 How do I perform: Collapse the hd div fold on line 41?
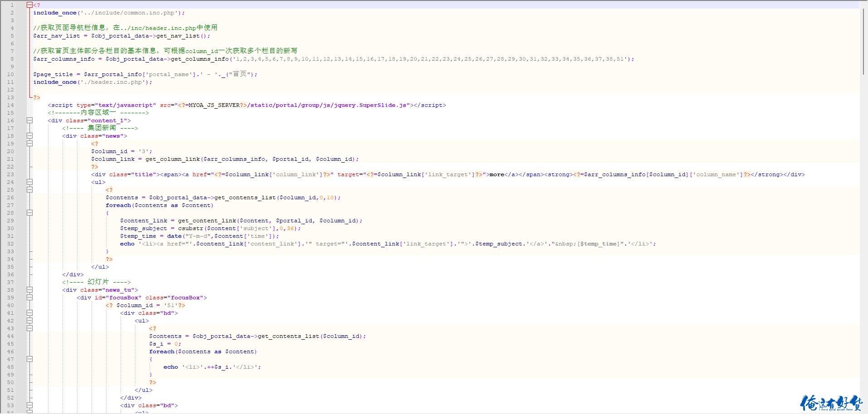pos(29,313)
